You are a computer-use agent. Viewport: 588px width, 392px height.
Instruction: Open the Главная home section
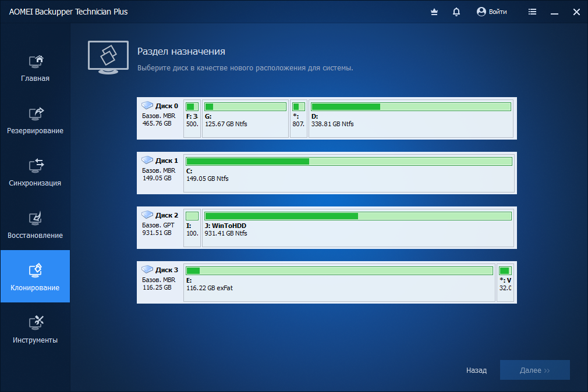[36, 67]
